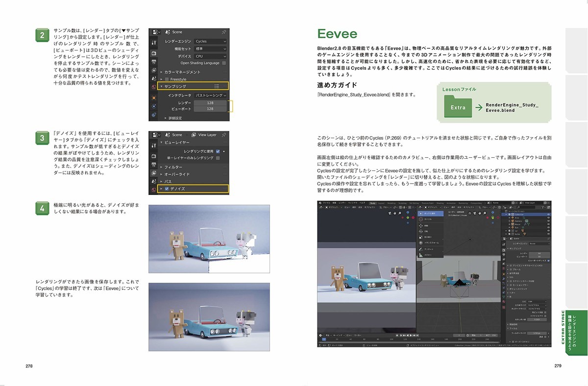Viewport: 588px width, 386px height.
Task: Enable 単一レイヤーのみレンダリング checkbox
Action: pyautogui.click(x=218, y=158)
